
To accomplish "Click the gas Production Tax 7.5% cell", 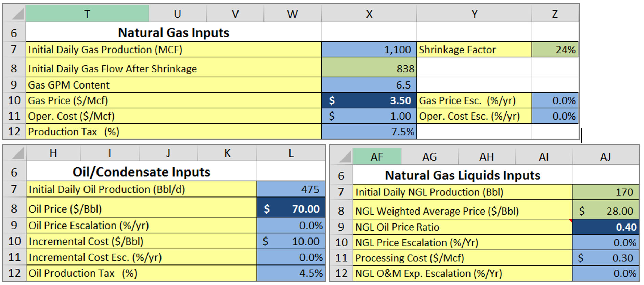I will 369,132.
